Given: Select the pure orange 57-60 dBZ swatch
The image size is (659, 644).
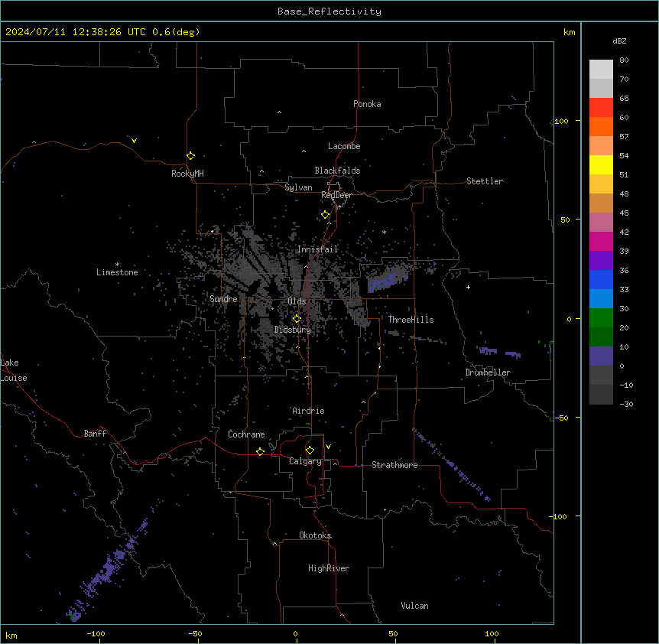Looking at the screenshot, I should pos(601,126).
